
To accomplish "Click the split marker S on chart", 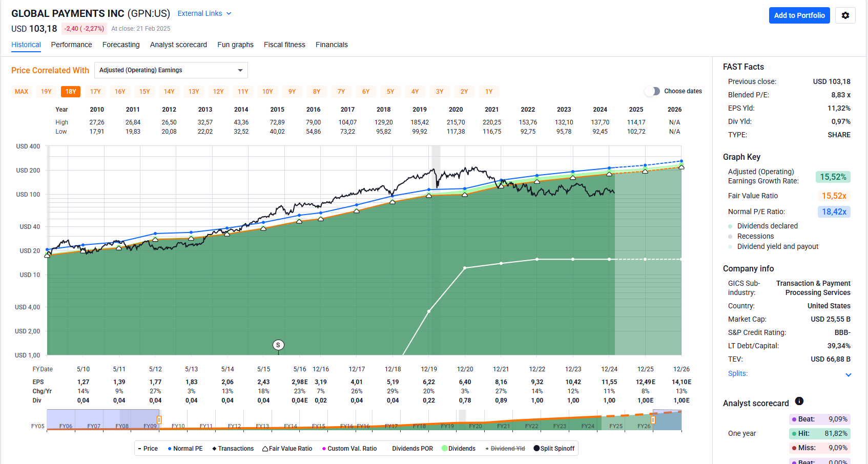I will (x=278, y=345).
